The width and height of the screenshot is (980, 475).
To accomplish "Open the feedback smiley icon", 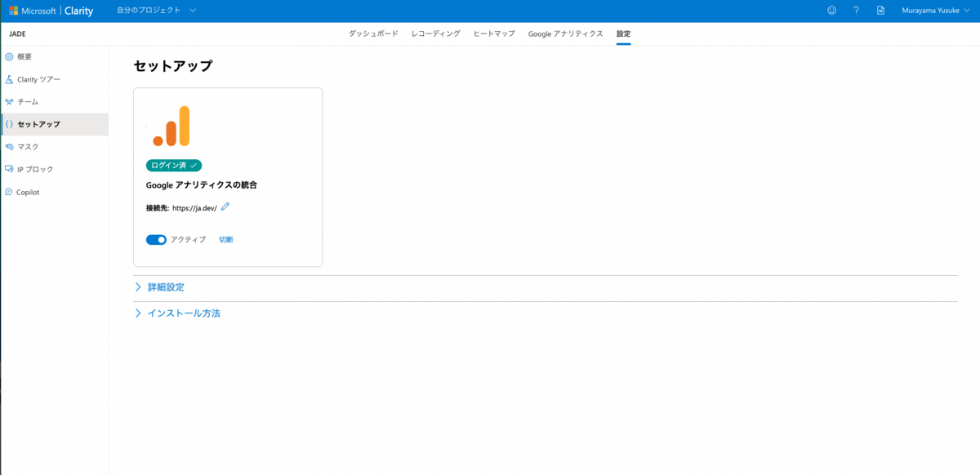I will pyautogui.click(x=832, y=11).
